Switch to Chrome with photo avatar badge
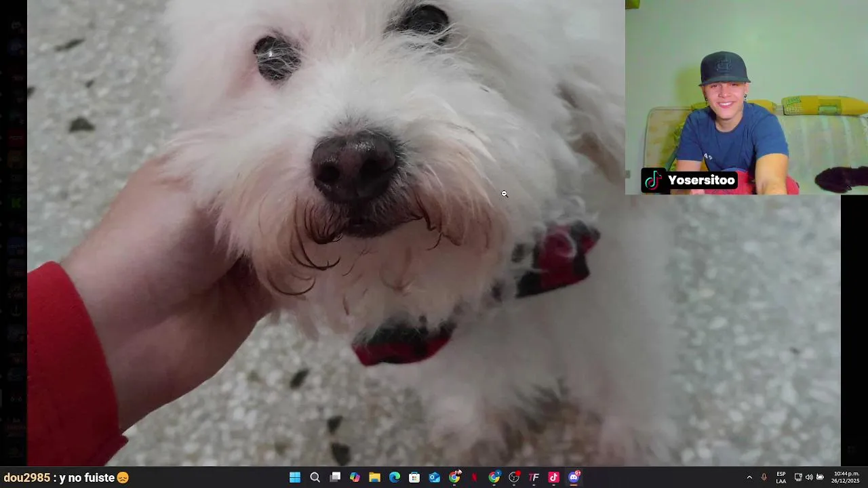The image size is (868, 488). point(454,477)
